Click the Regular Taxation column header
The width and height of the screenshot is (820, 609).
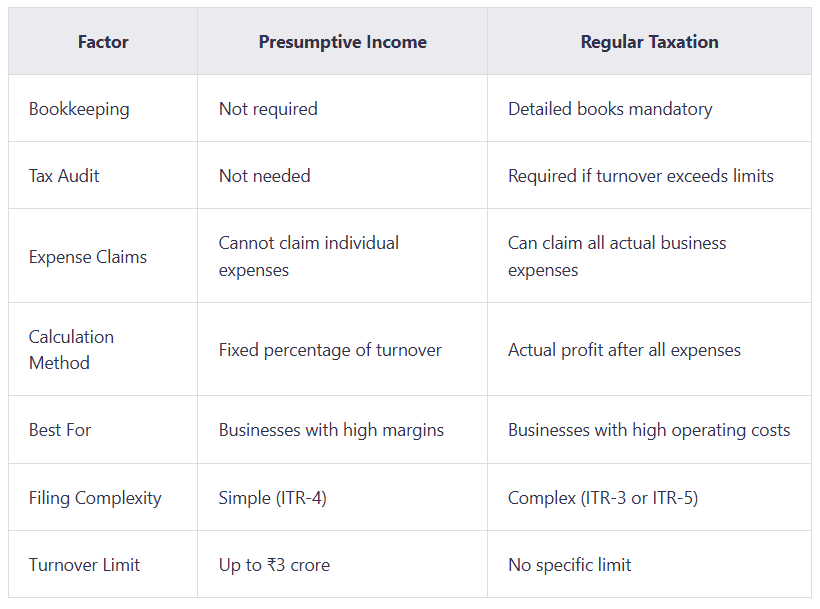click(650, 42)
